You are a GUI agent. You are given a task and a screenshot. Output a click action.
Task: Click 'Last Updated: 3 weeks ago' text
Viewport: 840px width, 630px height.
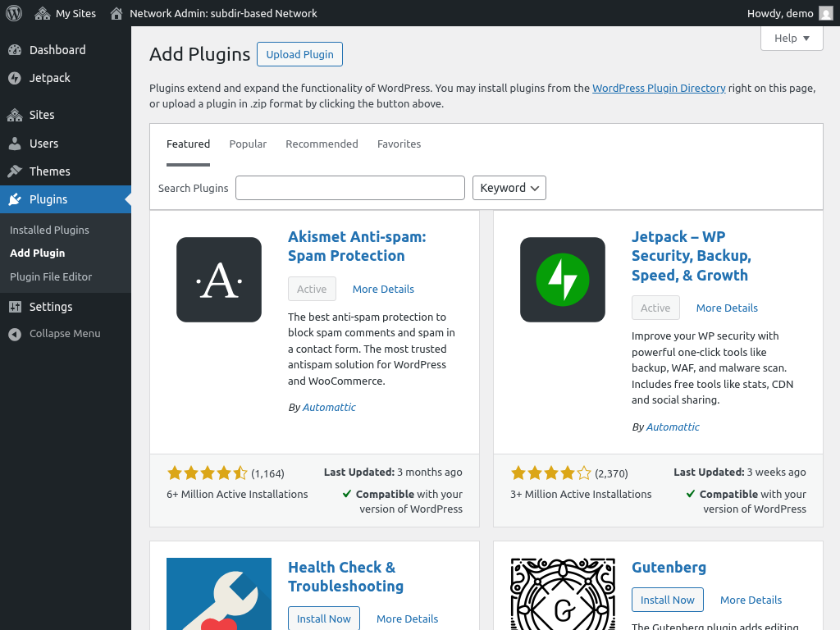pyautogui.click(x=739, y=472)
